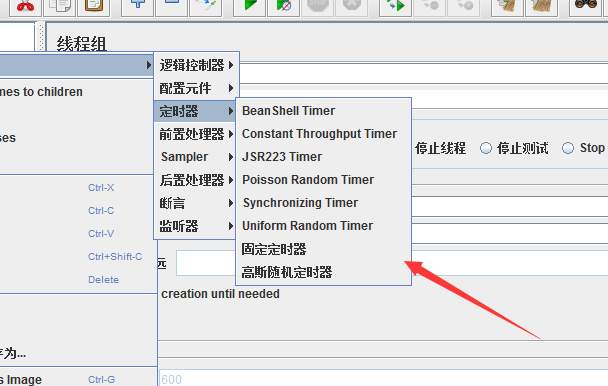
Task: Choose BeanShell Timer
Action: 323,111
